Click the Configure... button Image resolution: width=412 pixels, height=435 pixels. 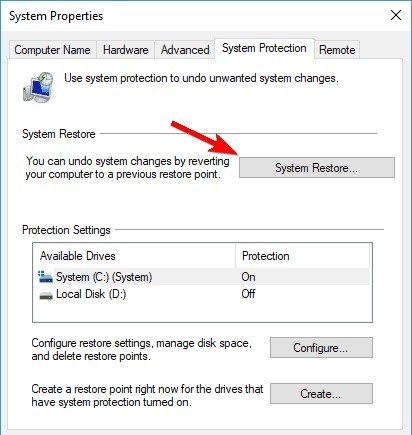pyautogui.click(x=321, y=348)
